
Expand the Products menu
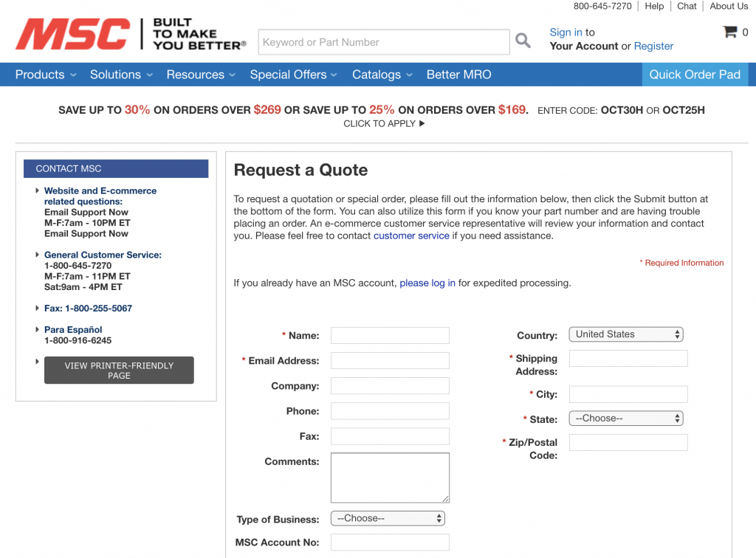[x=46, y=75]
